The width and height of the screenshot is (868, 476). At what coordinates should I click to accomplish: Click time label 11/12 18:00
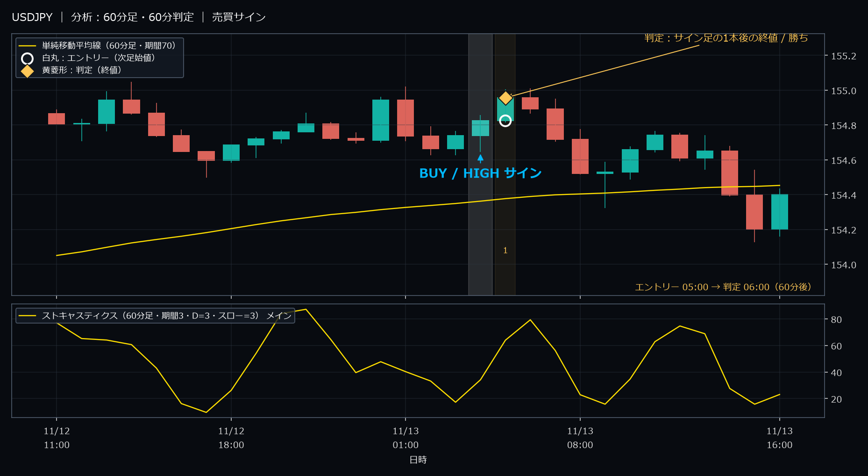coord(231,438)
